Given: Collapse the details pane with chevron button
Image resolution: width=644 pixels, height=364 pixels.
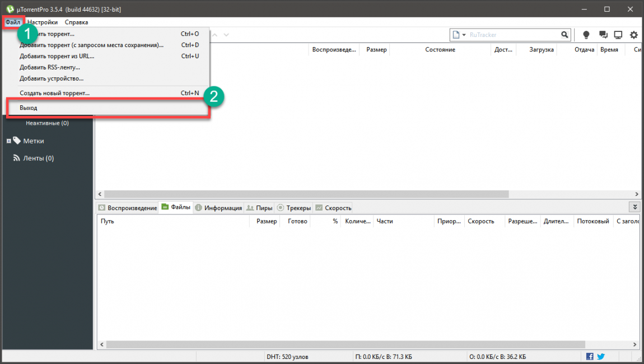Looking at the screenshot, I should point(634,207).
